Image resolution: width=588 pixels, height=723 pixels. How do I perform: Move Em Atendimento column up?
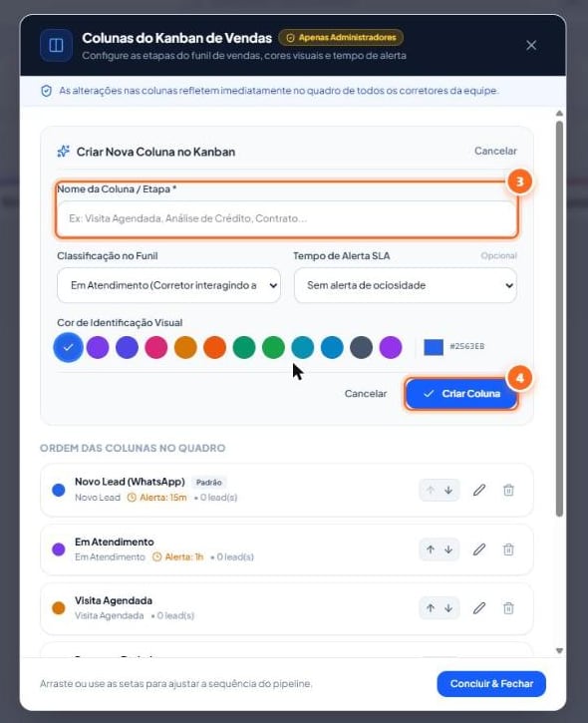pos(431,549)
